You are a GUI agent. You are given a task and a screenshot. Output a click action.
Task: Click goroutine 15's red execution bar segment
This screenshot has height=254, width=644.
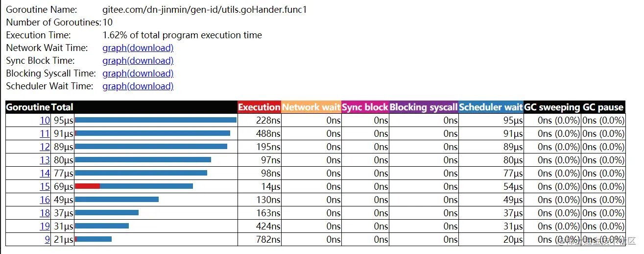[x=87, y=186]
